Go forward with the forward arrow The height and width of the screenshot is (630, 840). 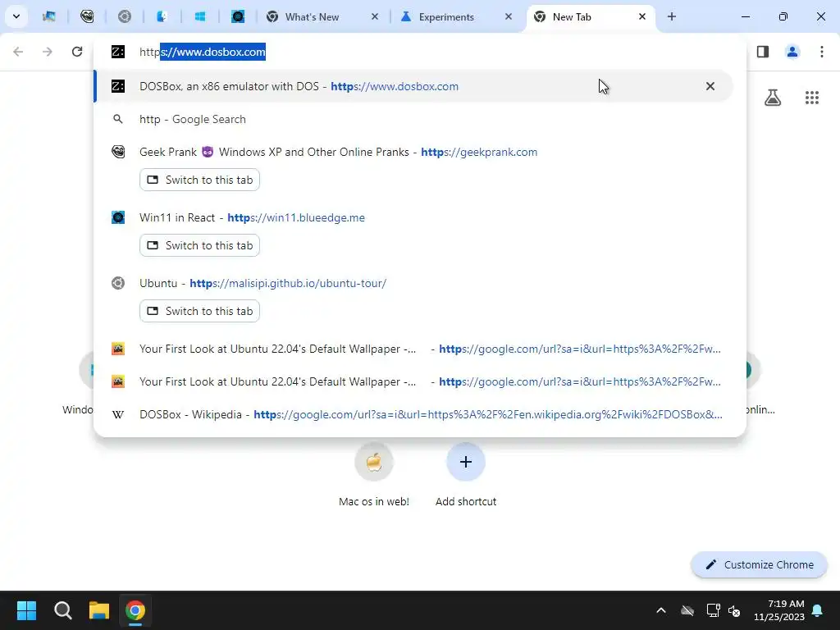tap(48, 52)
